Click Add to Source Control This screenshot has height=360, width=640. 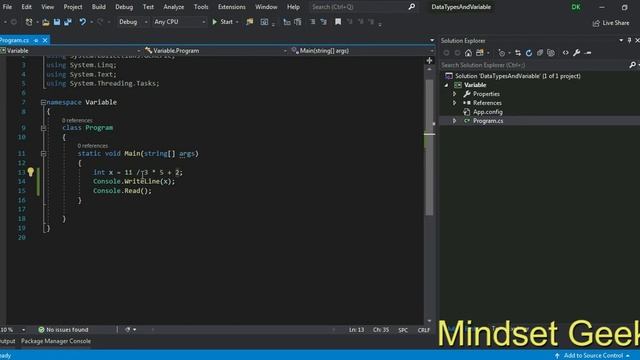[x=593, y=356]
